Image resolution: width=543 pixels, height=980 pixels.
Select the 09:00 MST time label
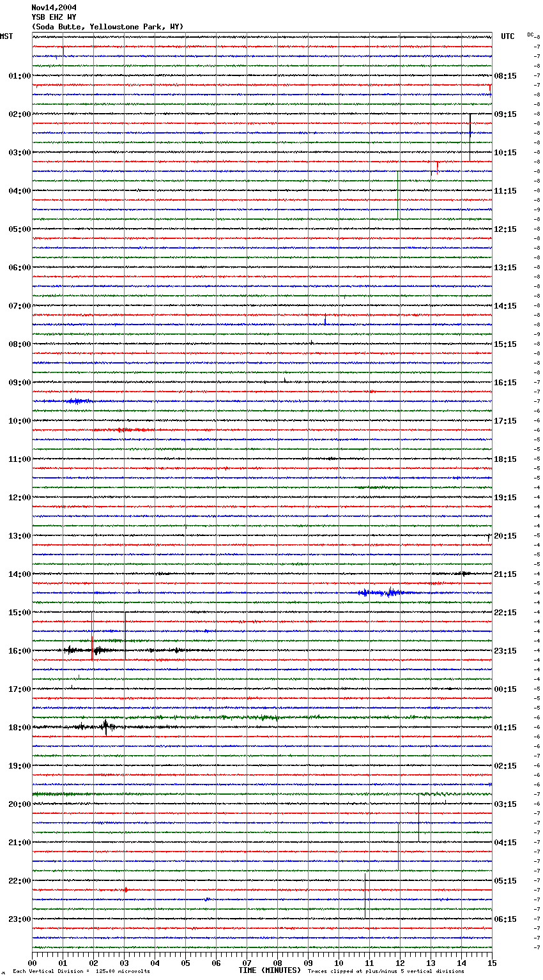[x=20, y=383]
